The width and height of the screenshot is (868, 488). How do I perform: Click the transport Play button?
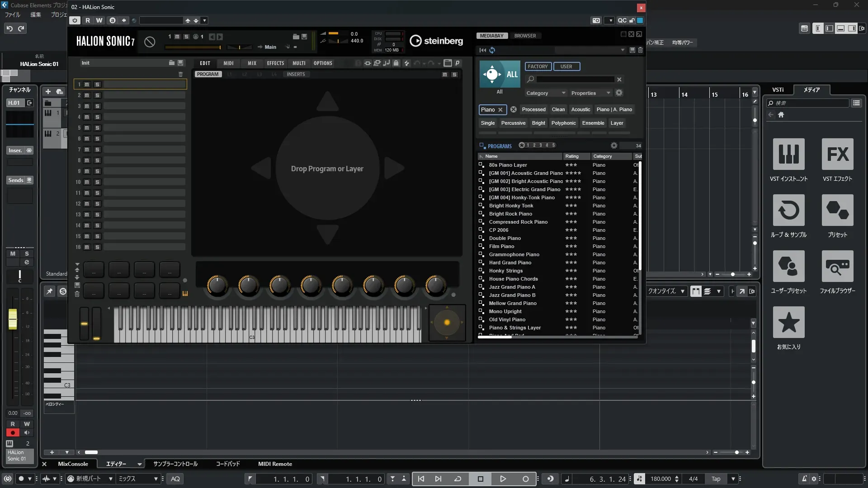click(x=503, y=479)
